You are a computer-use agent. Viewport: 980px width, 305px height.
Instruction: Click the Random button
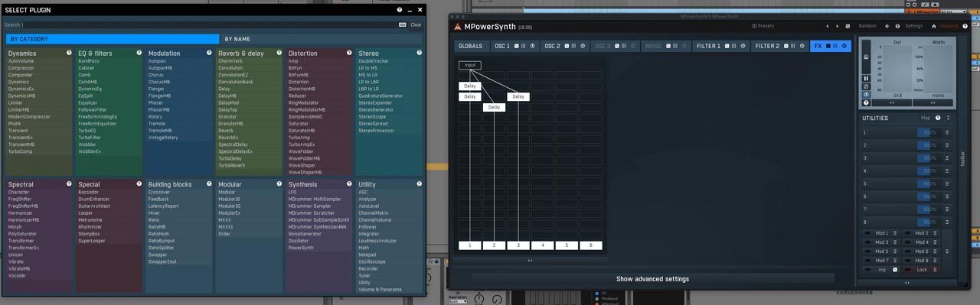pos(867,26)
